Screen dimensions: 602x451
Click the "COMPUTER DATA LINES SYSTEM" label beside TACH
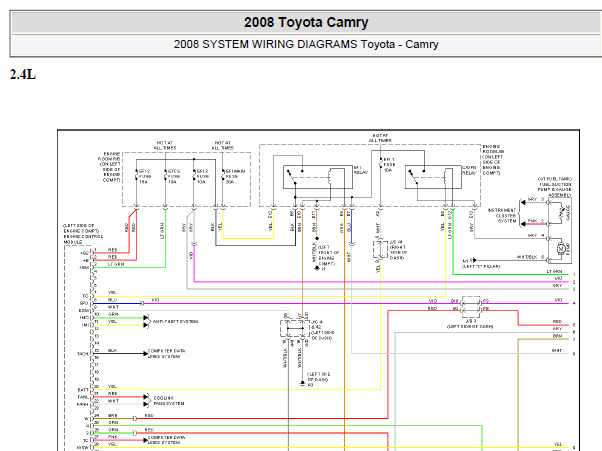click(x=166, y=354)
